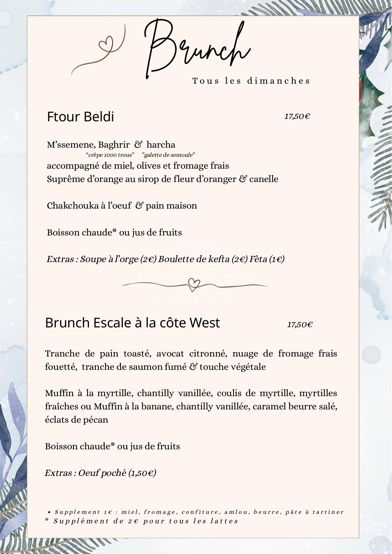Select the 'Tous les dimanches' subtitle

(251, 81)
